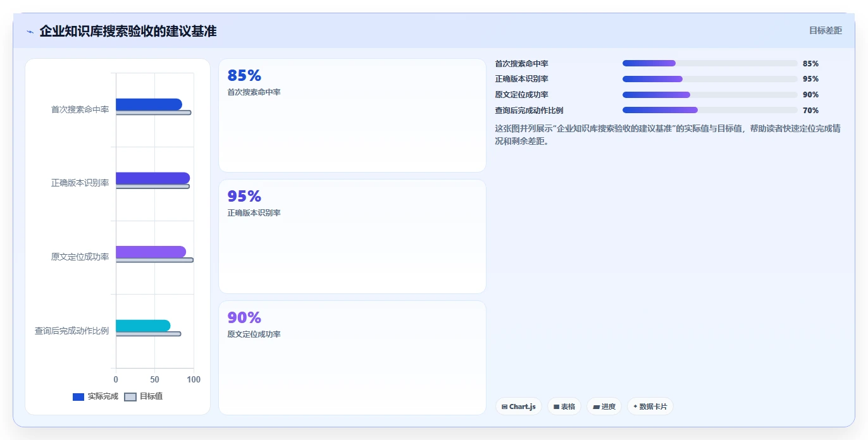Open the 95% 正确版本识别率 card
868x440 pixels.
pyautogui.click(x=352, y=236)
